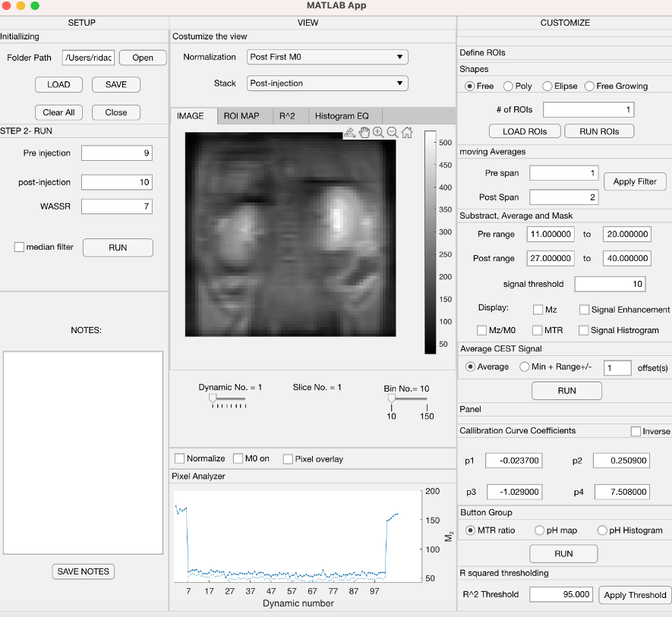
Task: Click RUN ROIs button
Action: click(599, 131)
